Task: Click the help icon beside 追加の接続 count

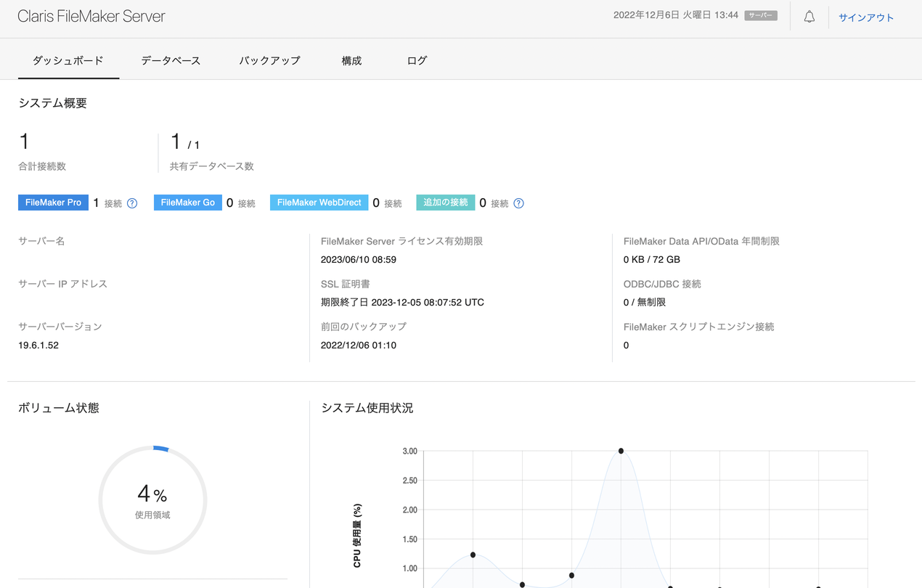Action: [518, 203]
